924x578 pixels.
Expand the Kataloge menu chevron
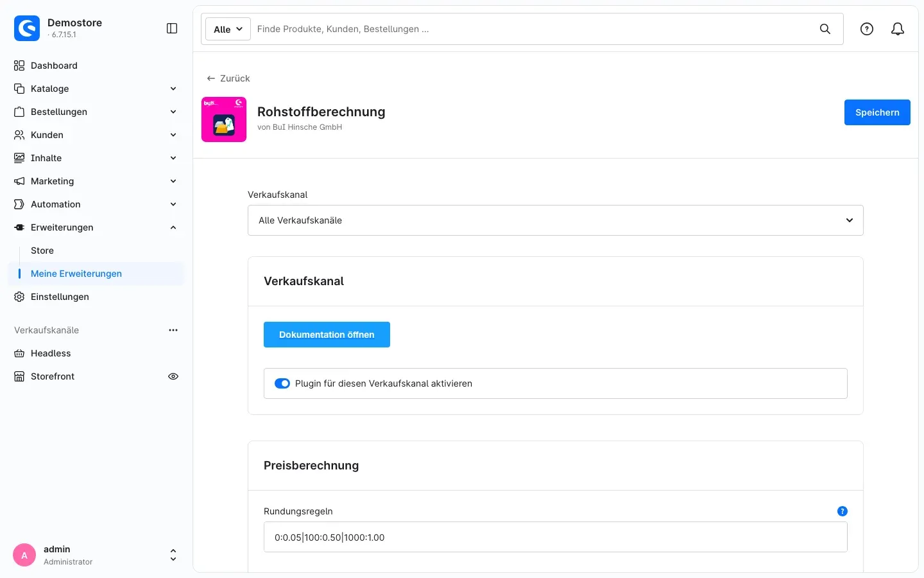pyautogui.click(x=173, y=89)
